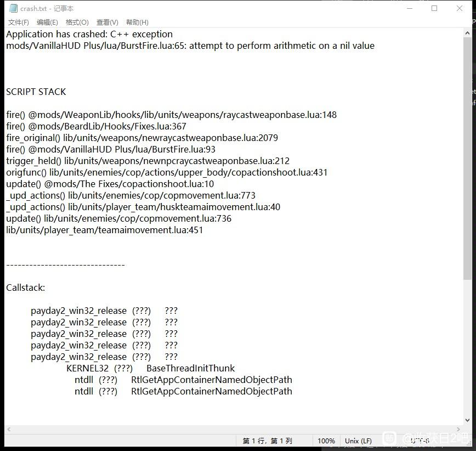This screenshot has width=476, height=451.
Task: Click the Notepad icon in title bar
Action: (13, 8)
